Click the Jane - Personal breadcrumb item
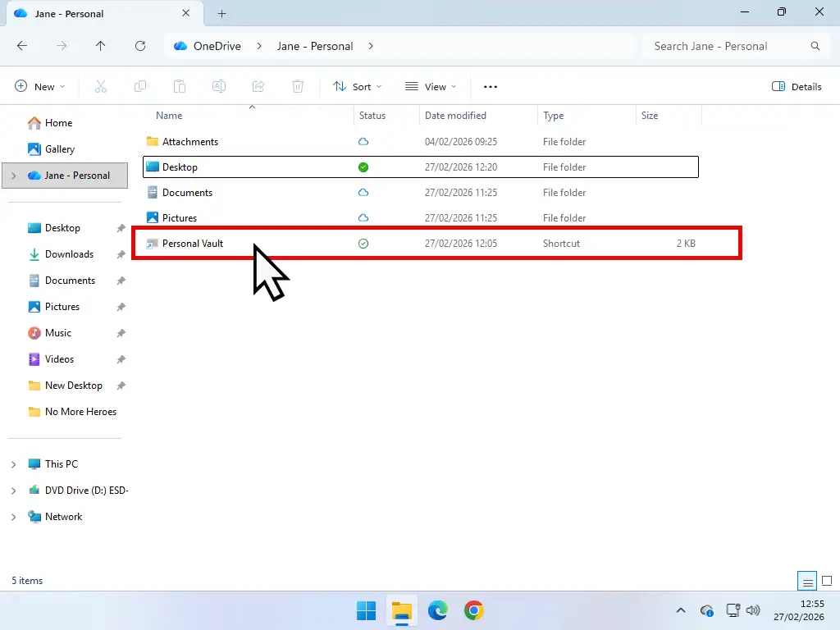The height and width of the screenshot is (630, 840). pyautogui.click(x=315, y=46)
